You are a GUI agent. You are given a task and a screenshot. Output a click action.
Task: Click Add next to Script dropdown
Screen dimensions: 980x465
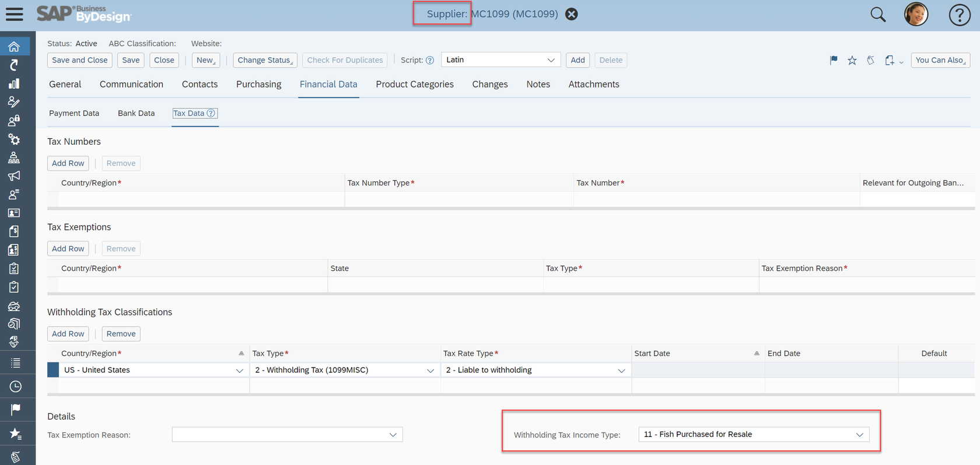pyautogui.click(x=577, y=60)
